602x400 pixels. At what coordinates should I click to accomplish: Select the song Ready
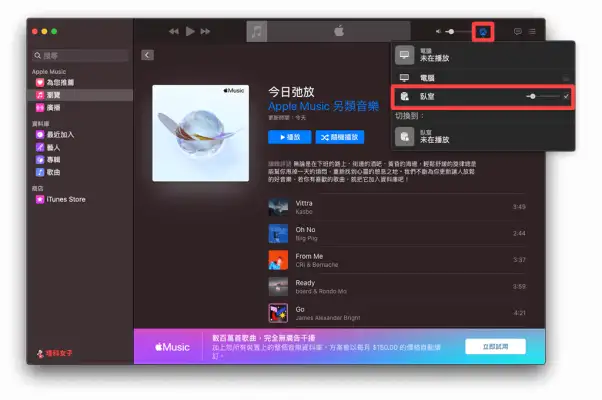397,287
